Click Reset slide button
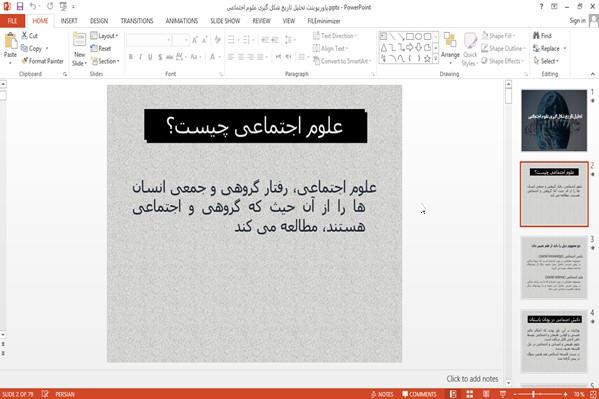The height and width of the screenshot is (399, 599). point(101,49)
